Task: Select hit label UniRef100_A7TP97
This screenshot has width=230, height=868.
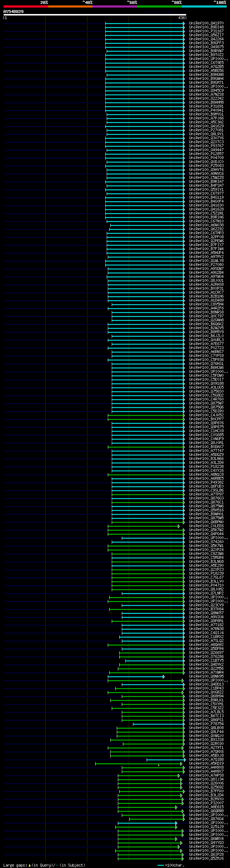Action: click(206, 494)
